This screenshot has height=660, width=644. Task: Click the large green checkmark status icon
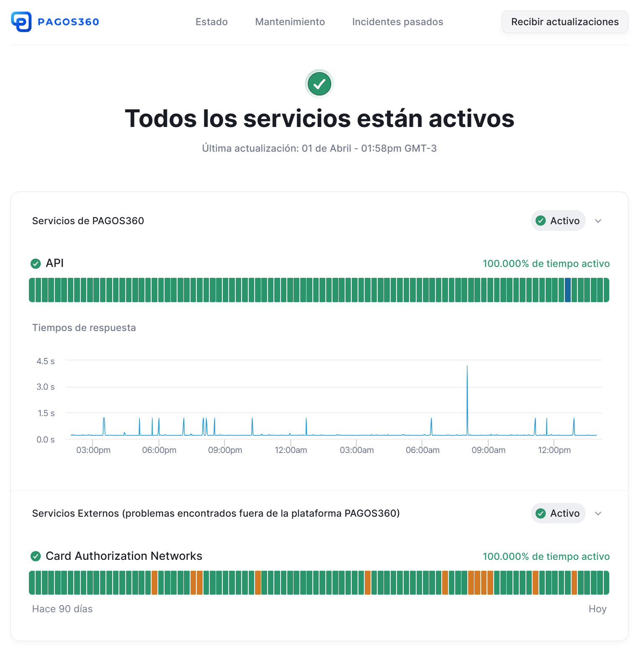click(x=319, y=84)
